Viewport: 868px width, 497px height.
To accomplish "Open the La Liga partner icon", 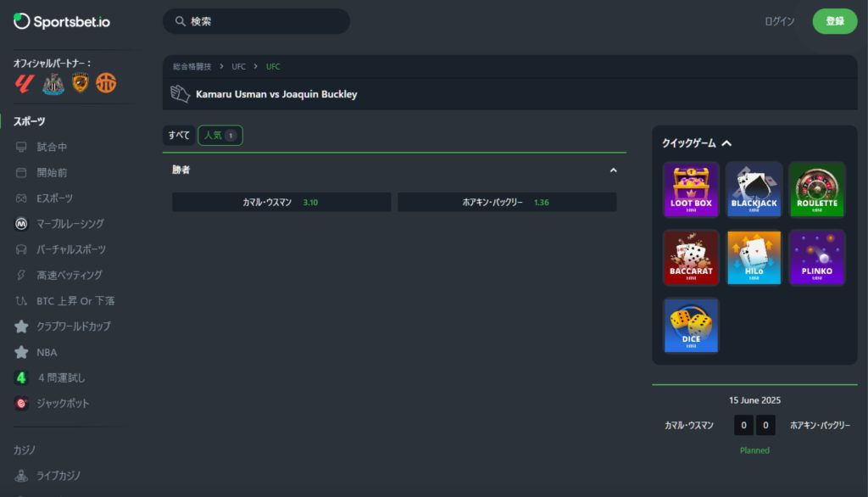I will pos(24,84).
